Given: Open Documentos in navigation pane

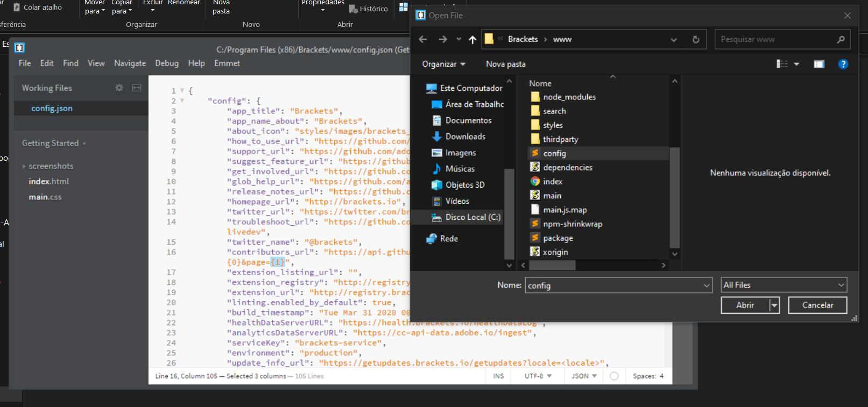Looking at the screenshot, I should tap(462, 120).
